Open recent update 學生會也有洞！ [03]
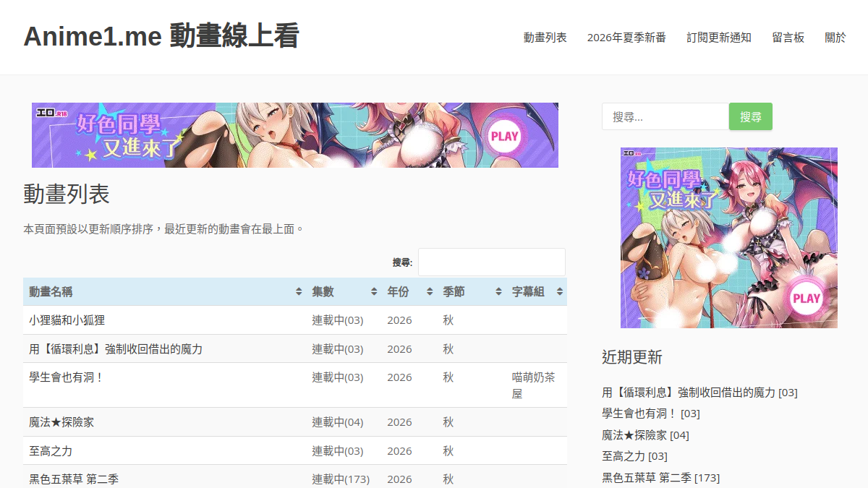This screenshot has width=868, height=488. coord(651,414)
